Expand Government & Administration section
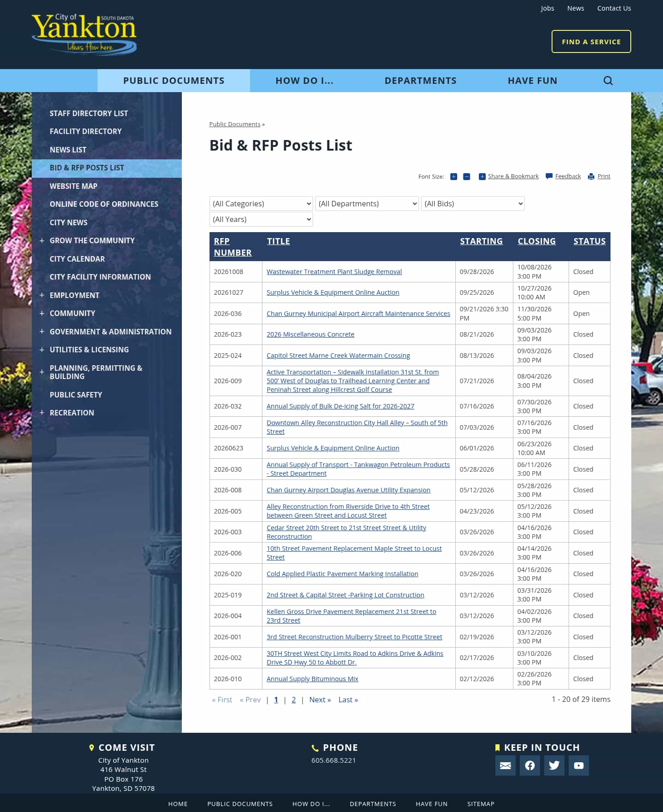Image resolution: width=663 pixels, height=812 pixels. click(42, 332)
